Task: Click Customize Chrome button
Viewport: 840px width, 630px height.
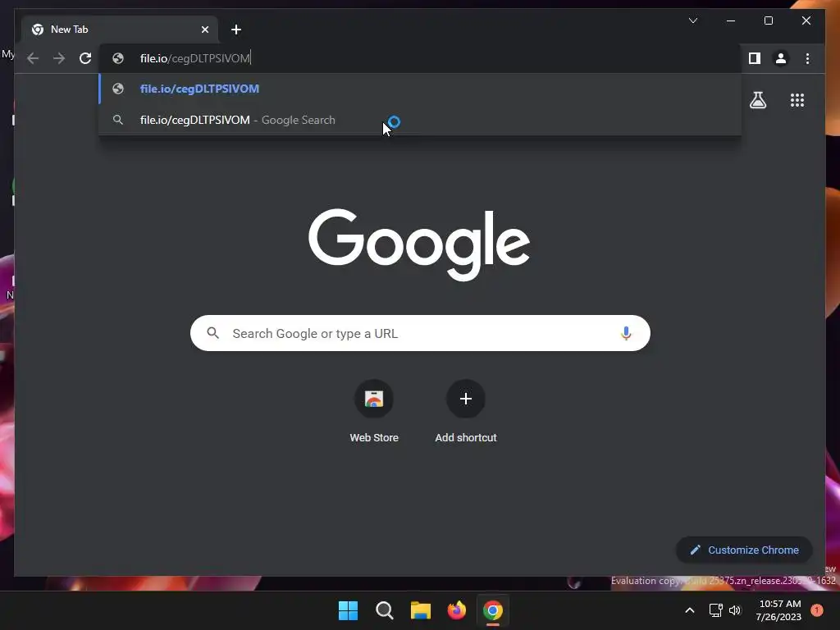Action: coord(745,550)
